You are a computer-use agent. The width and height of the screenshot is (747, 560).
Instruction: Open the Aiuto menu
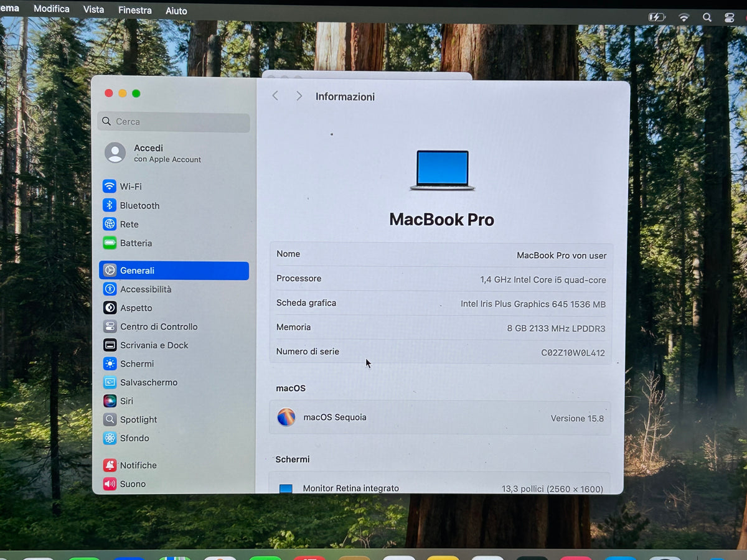(x=176, y=11)
